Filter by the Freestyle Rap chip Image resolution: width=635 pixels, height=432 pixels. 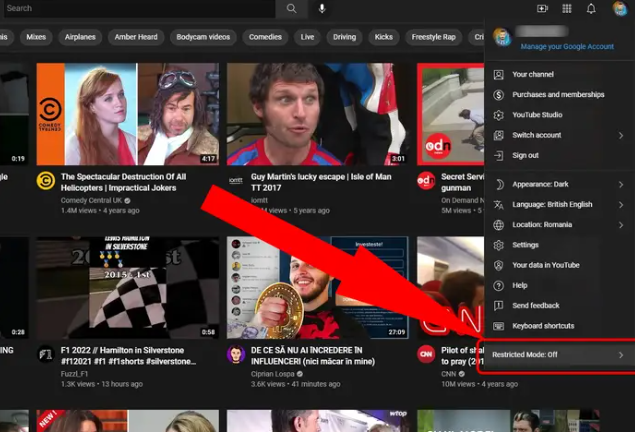point(434,37)
